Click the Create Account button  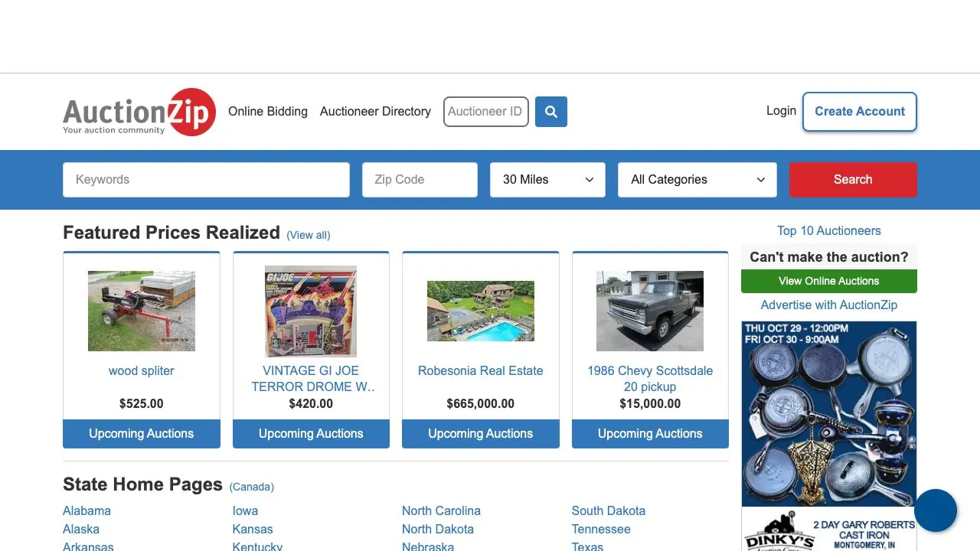pyautogui.click(x=860, y=112)
